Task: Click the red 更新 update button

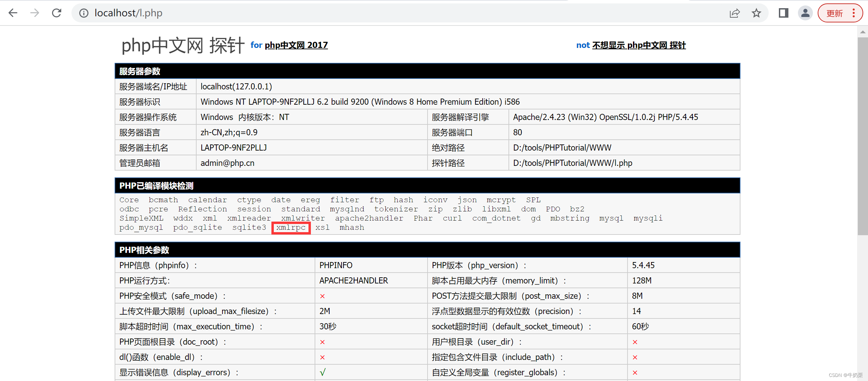Action: pos(836,13)
